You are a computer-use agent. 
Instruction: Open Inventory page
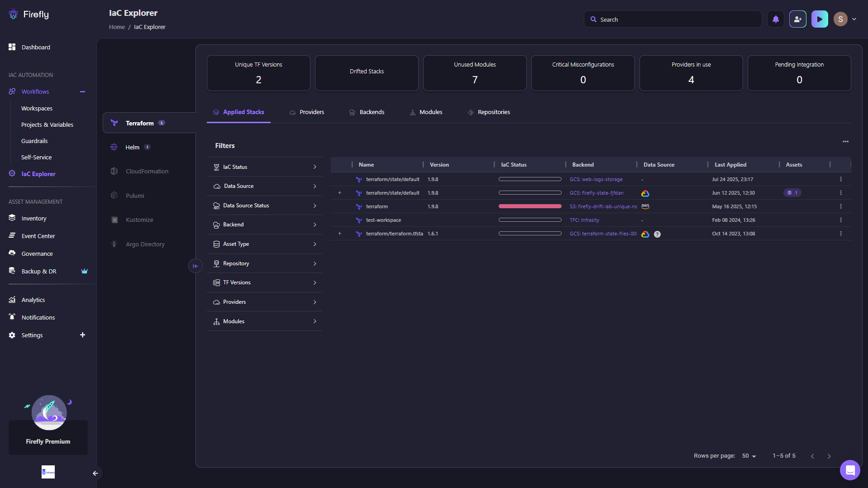(x=34, y=218)
